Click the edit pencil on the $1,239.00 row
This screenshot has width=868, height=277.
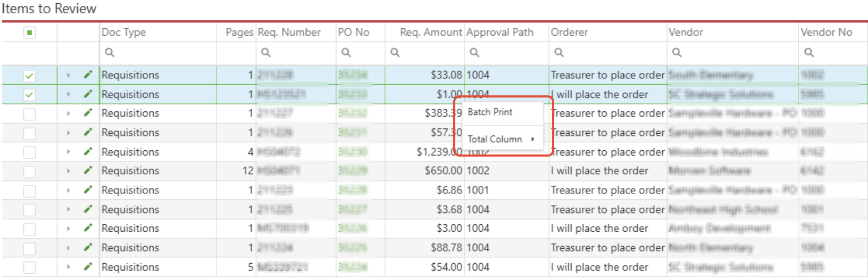coord(88,151)
